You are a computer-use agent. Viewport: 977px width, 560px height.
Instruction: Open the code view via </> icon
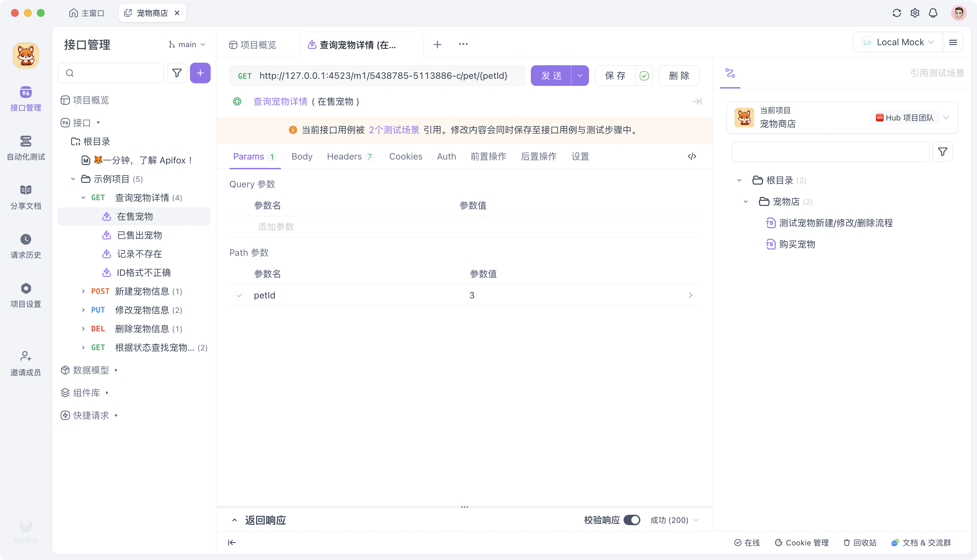click(x=692, y=156)
